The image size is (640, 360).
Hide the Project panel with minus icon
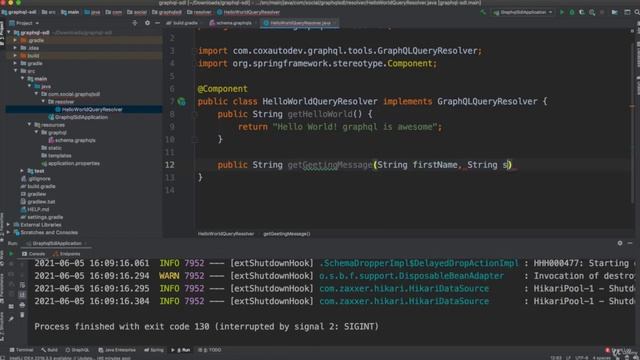tap(158, 23)
